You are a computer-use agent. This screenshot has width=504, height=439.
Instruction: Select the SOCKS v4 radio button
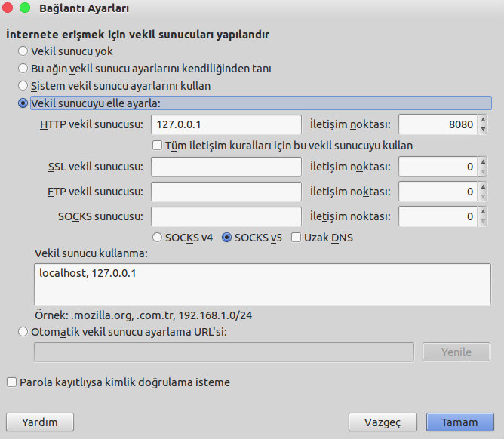158,238
